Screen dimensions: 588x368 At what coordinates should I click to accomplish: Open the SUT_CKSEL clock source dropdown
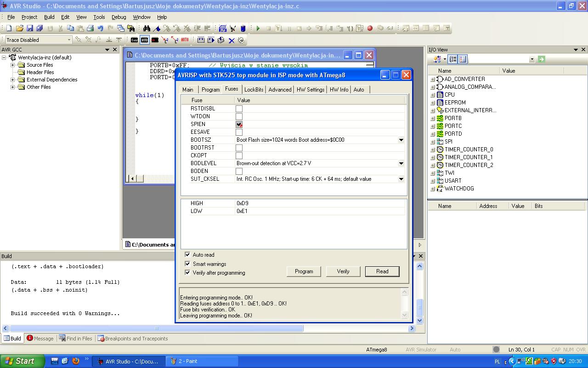click(x=401, y=179)
